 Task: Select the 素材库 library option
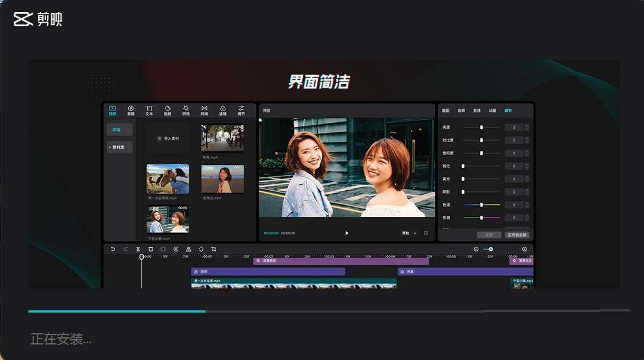click(x=120, y=146)
